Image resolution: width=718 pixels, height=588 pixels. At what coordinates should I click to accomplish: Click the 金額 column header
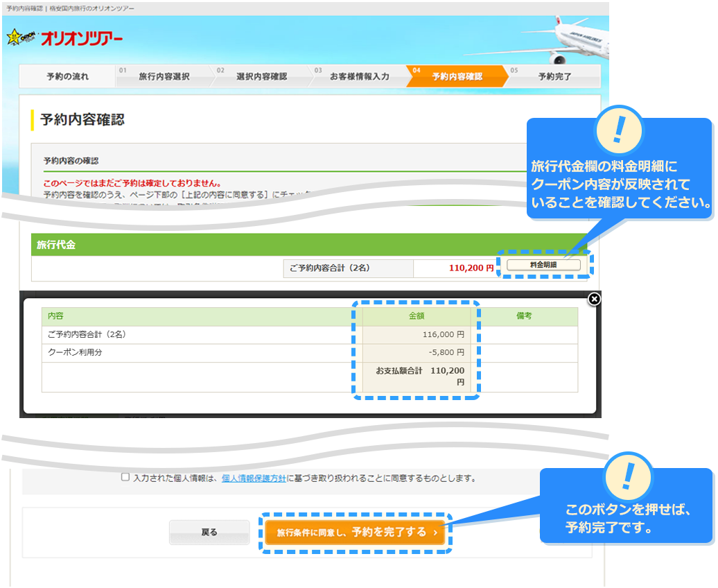pos(417,316)
